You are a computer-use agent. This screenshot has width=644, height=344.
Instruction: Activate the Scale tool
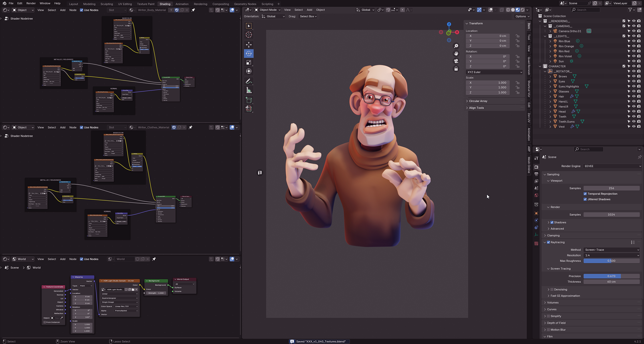249,62
